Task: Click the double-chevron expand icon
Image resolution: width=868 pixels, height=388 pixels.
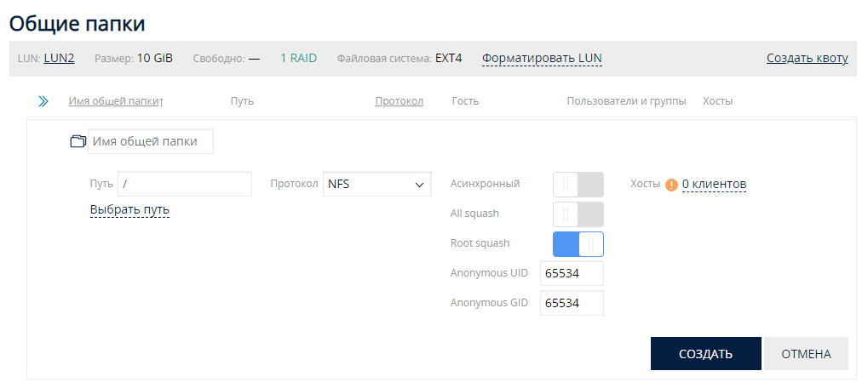Action: point(43,101)
